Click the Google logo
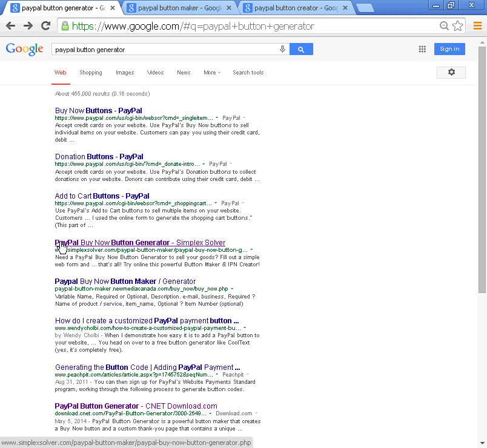487x448 pixels. pyautogui.click(x=25, y=49)
